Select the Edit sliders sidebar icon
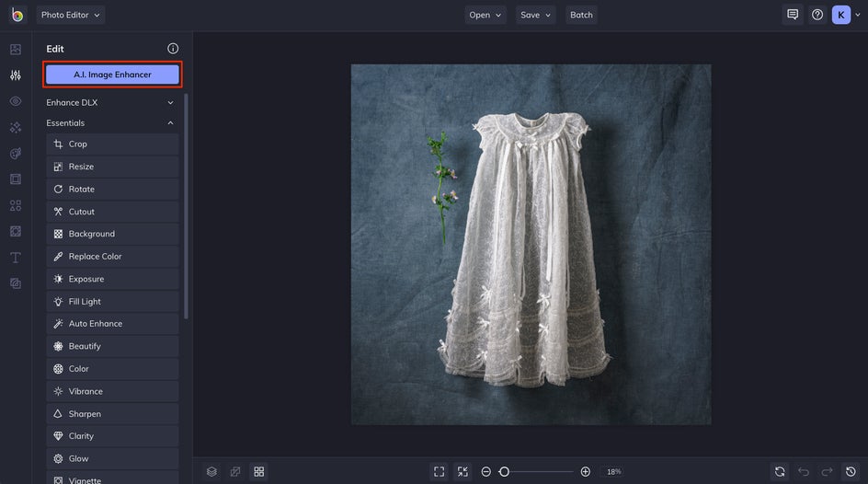The image size is (868, 484). (x=16, y=75)
